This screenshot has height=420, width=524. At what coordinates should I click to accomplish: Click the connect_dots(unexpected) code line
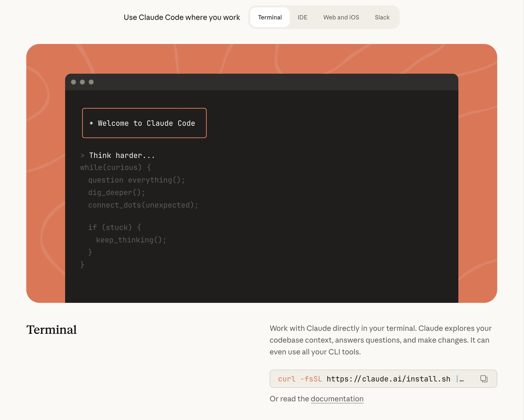coord(143,205)
